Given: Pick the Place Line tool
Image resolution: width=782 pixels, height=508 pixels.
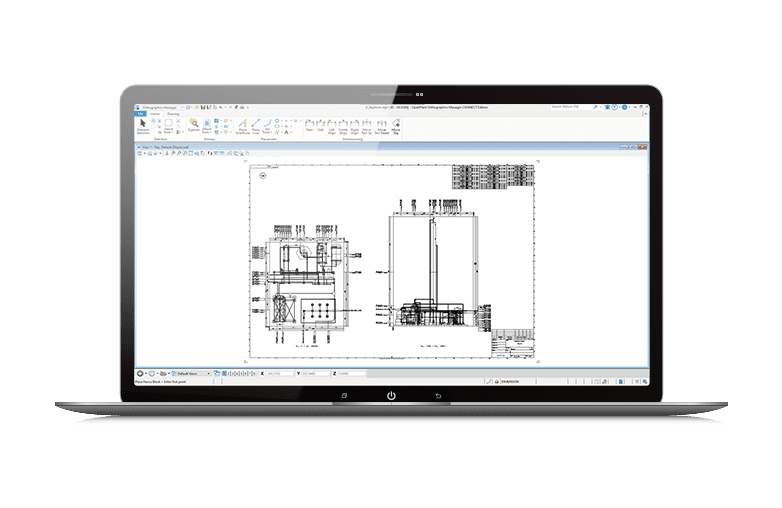Looking at the screenshot, I should (256, 126).
